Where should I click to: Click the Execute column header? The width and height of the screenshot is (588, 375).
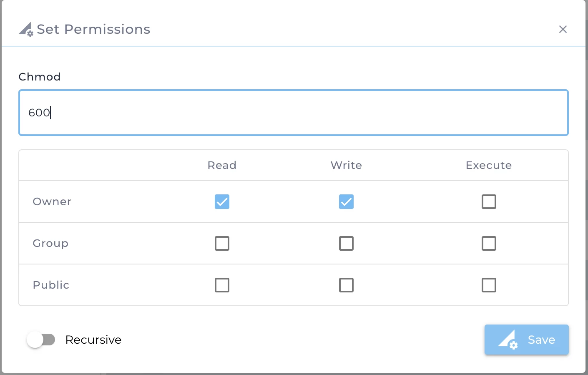[x=489, y=166]
